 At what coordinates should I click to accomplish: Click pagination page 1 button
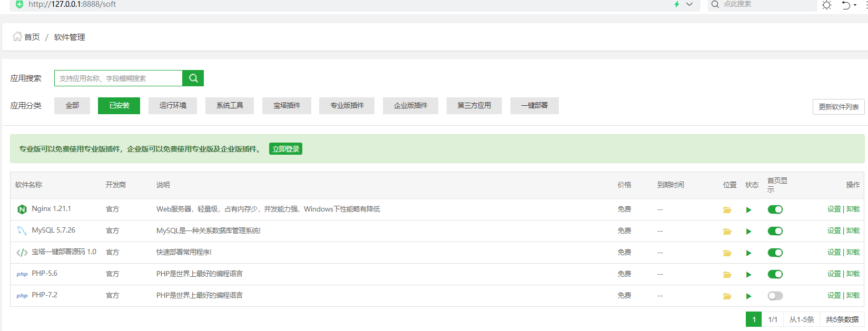click(754, 319)
